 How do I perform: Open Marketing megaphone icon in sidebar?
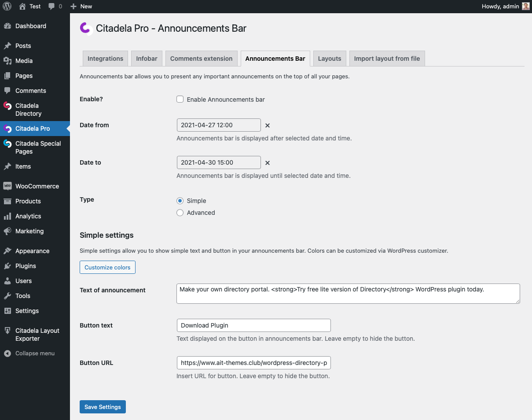coord(7,231)
